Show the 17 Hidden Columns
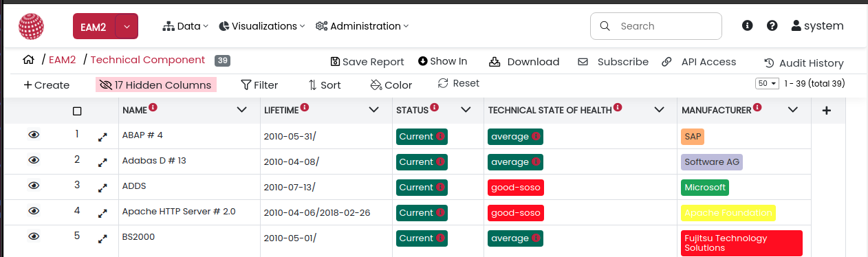 (x=156, y=85)
